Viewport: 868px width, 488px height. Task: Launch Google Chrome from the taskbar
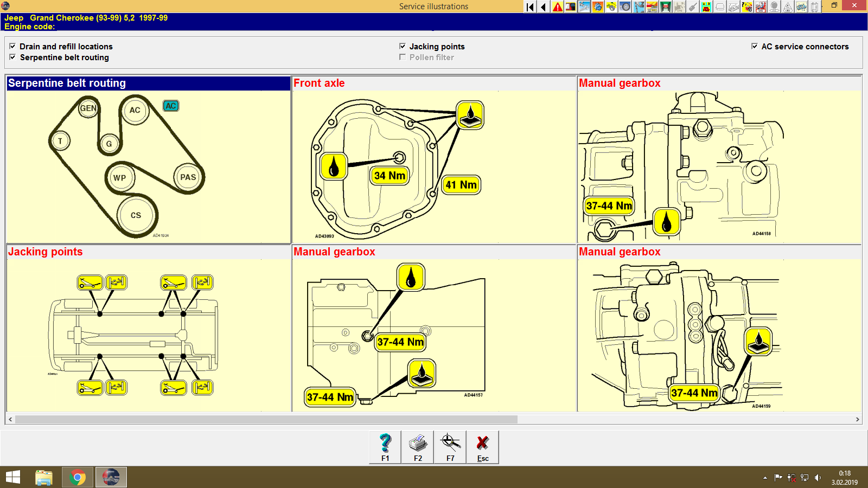pyautogui.click(x=78, y=477)
